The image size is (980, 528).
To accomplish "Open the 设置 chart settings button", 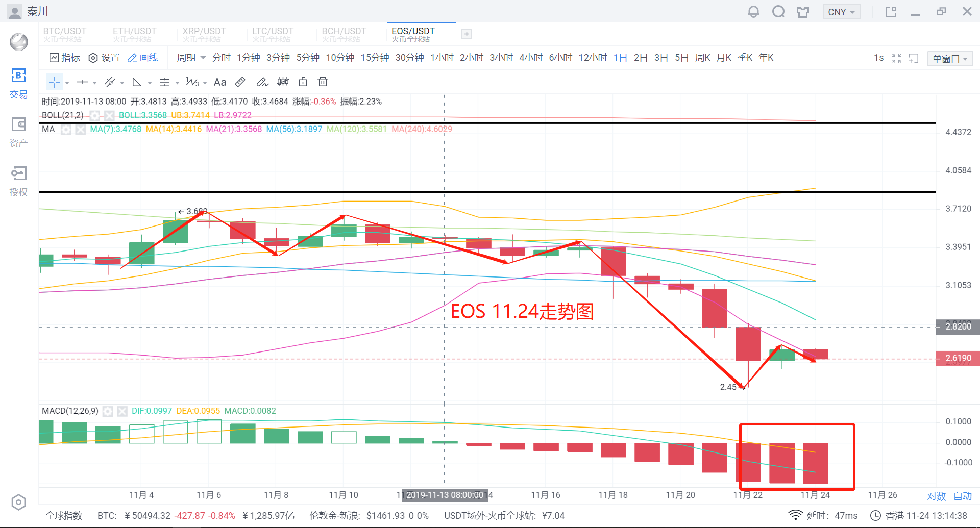I will (x=104, y=58).
